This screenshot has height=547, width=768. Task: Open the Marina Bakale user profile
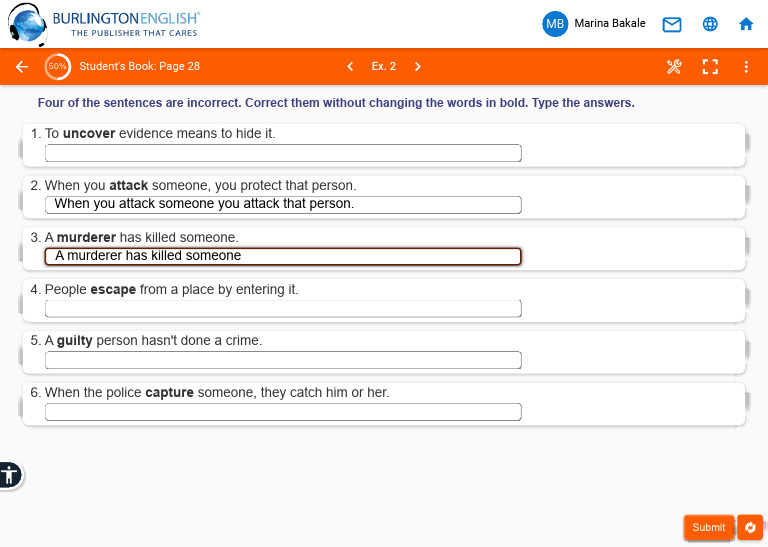(x=594, y=24)
